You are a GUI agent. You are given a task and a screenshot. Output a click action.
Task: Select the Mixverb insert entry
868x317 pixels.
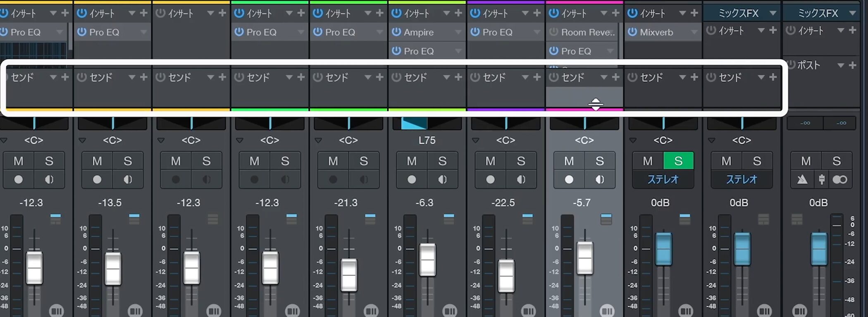click(656, 32)
